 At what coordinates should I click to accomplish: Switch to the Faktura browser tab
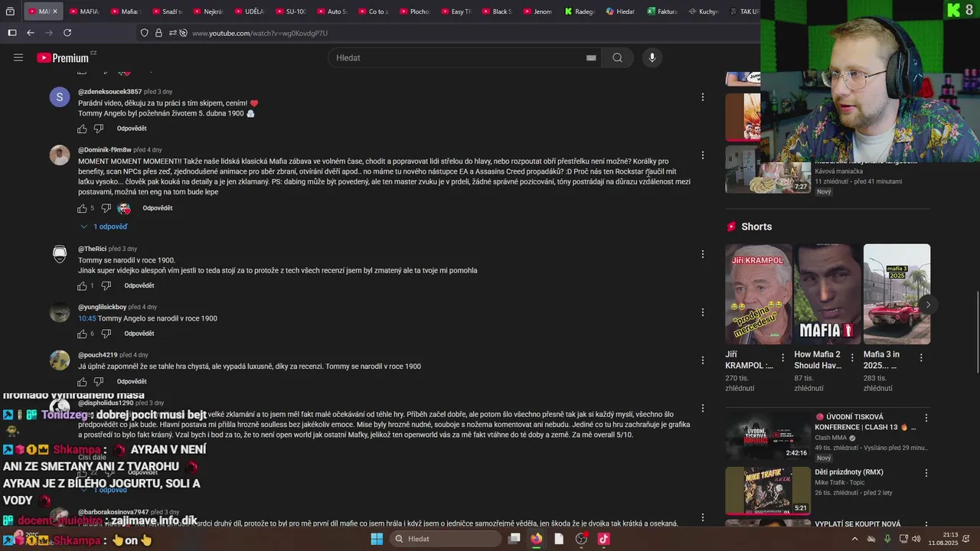pos(661,11)
